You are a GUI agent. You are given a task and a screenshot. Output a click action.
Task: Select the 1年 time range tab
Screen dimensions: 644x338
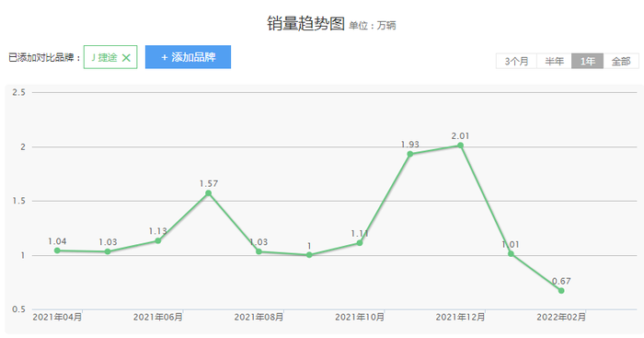pos(587,62)
